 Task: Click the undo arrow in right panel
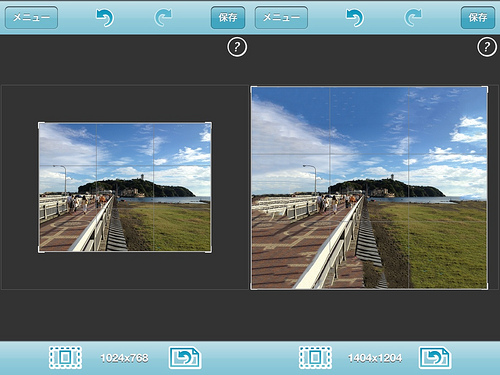355,18
